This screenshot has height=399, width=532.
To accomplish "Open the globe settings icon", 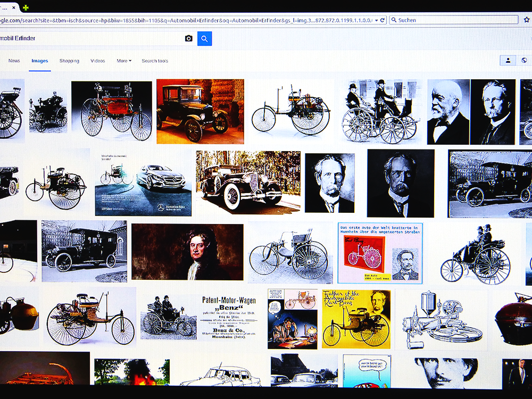I will pyautogui.click(x=524, y=61).
